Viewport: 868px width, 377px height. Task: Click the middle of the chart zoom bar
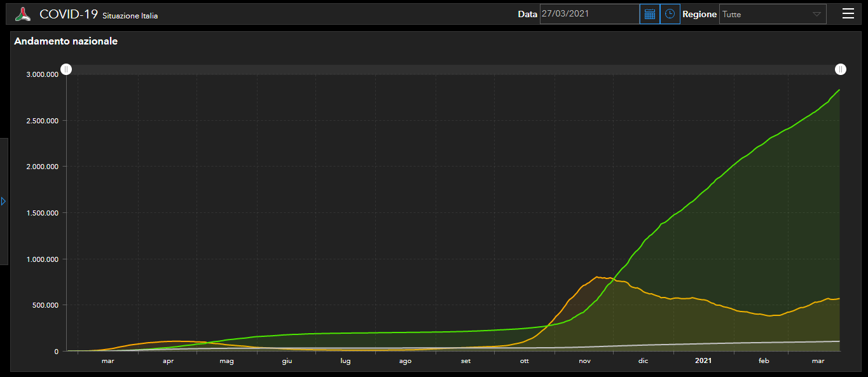pos(453,70)
